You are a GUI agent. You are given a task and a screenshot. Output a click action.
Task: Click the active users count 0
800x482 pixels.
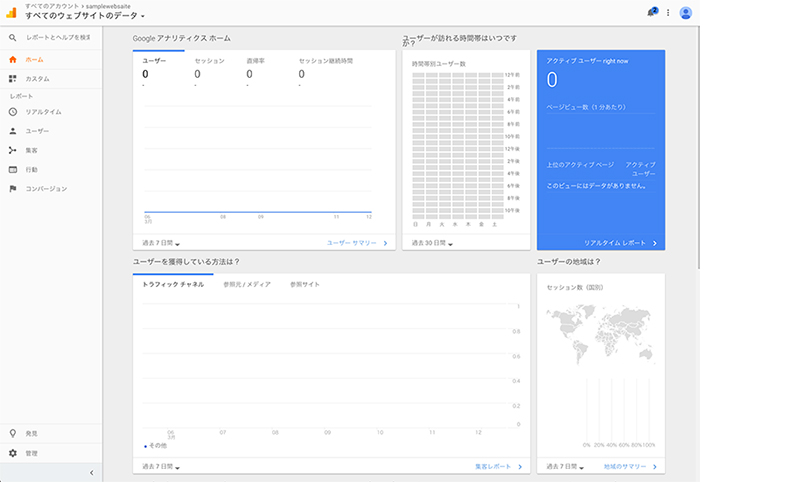[x=552, y=80]
